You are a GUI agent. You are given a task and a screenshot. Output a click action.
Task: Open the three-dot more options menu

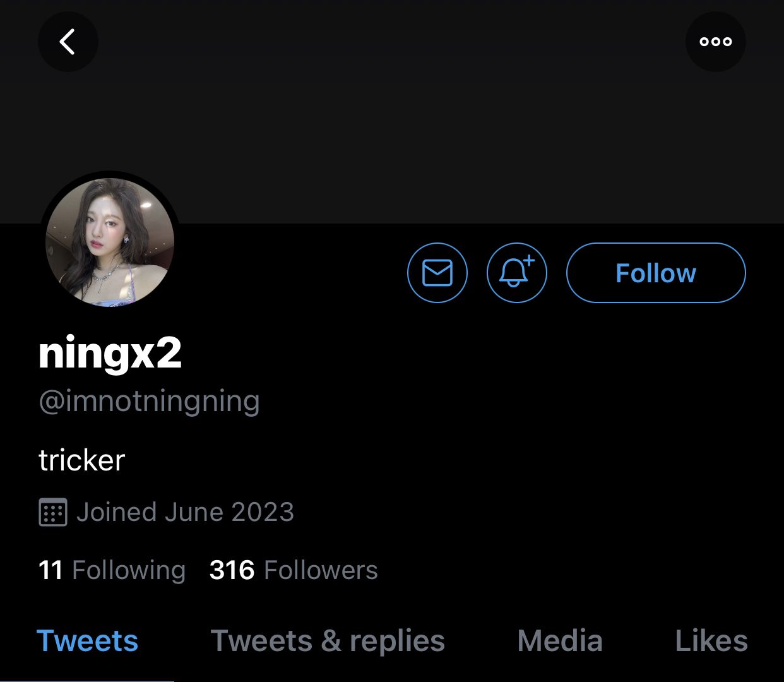click(715, 42)
